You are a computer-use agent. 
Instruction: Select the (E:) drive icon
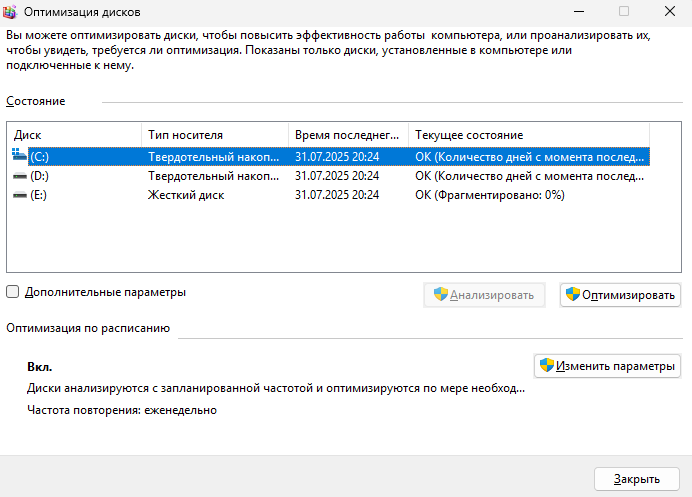(x=20, y=195)
